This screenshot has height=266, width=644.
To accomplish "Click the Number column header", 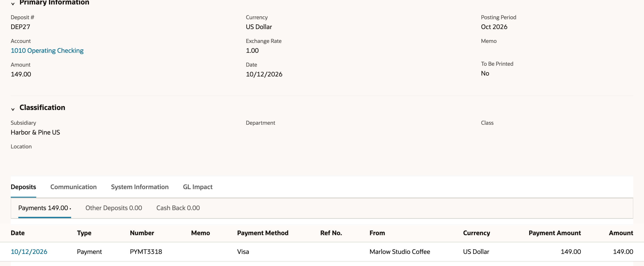I will click(142, 233).
